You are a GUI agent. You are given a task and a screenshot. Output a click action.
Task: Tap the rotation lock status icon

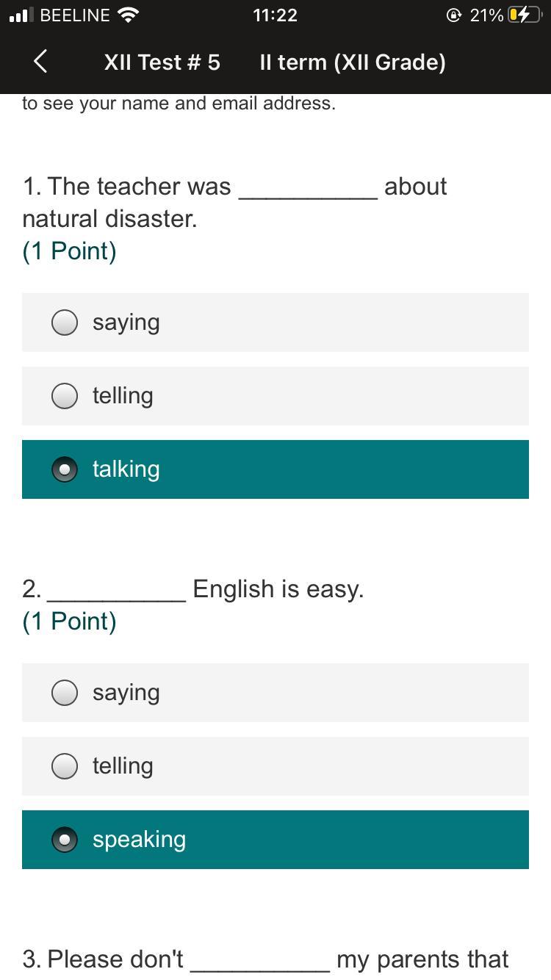453,15
